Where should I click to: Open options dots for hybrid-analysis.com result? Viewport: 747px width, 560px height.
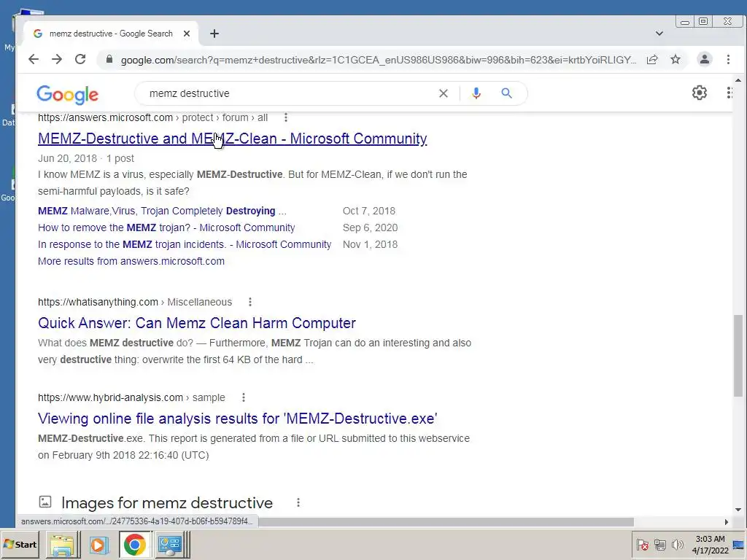coord(244,397)
